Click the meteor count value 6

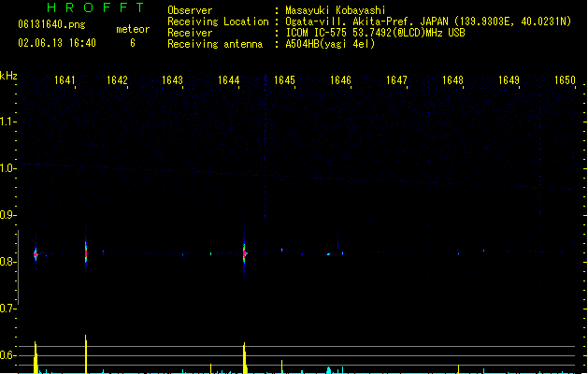coord(133,43)
